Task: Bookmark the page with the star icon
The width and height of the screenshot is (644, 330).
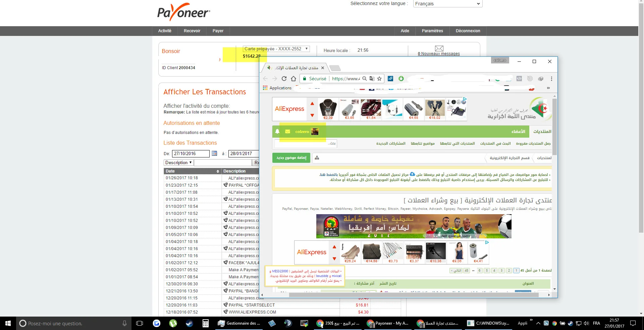Action: click(379, 79)
